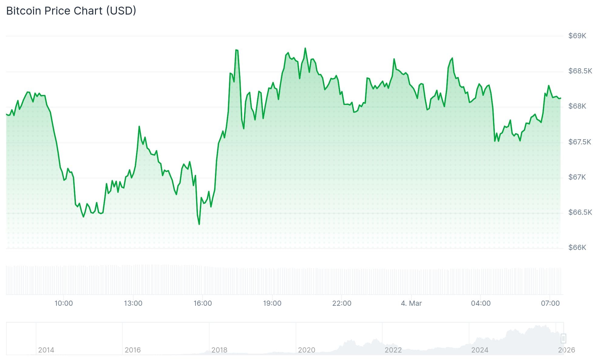Viewport: 599px width, 364px height.
Task: Select 2014 in the history navigator
Action: (46, 350)
